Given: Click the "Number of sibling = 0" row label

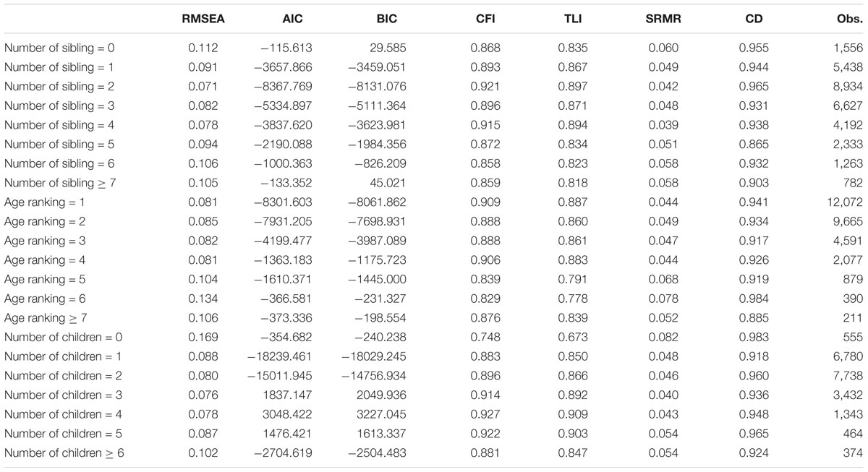Looking at the screenshot, I should click(59, 48).
